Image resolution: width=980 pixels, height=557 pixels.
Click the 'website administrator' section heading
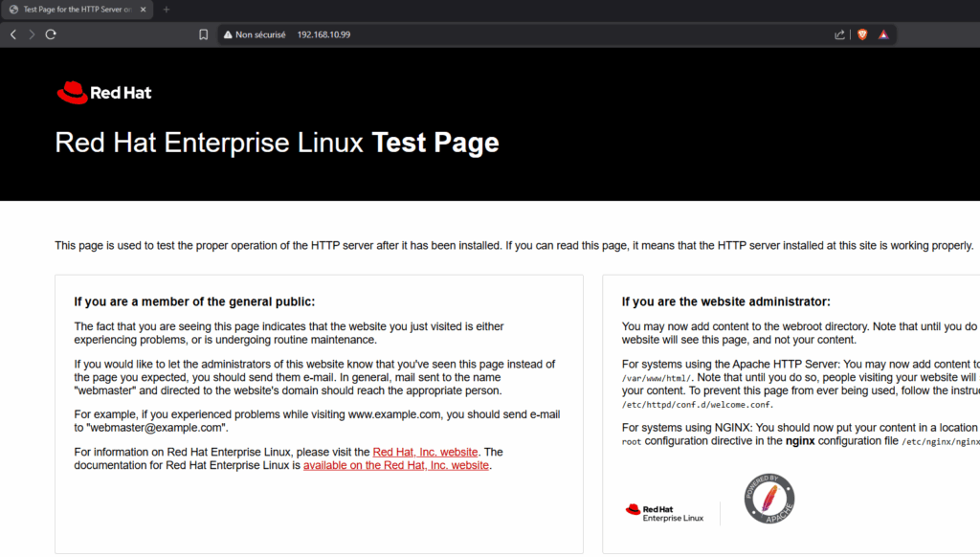pos(725,301)
